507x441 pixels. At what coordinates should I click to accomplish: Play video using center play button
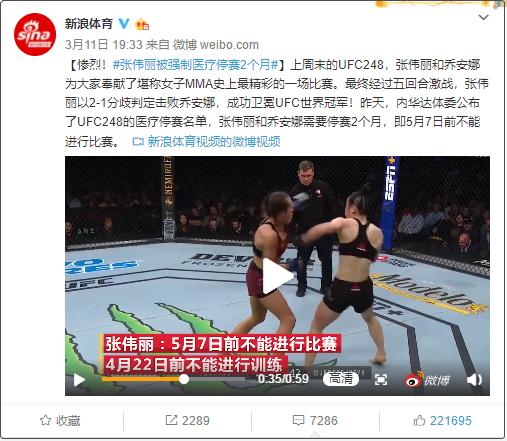click(x=277, y=276)
